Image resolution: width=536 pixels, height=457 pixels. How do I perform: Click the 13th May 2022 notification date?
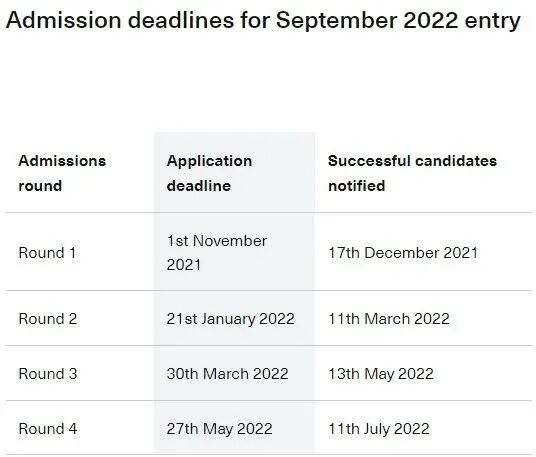coord(381,374)
